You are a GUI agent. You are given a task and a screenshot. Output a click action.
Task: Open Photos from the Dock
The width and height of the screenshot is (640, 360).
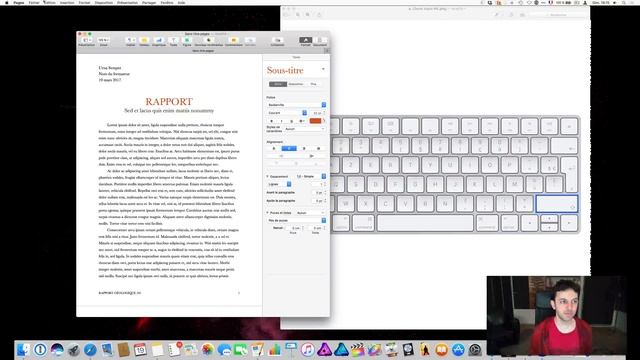click(x=207, y=350)
